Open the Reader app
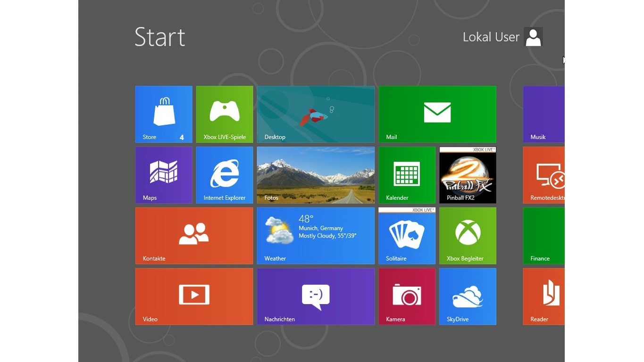Screen dimensions: 644x362 coord(543,296)
